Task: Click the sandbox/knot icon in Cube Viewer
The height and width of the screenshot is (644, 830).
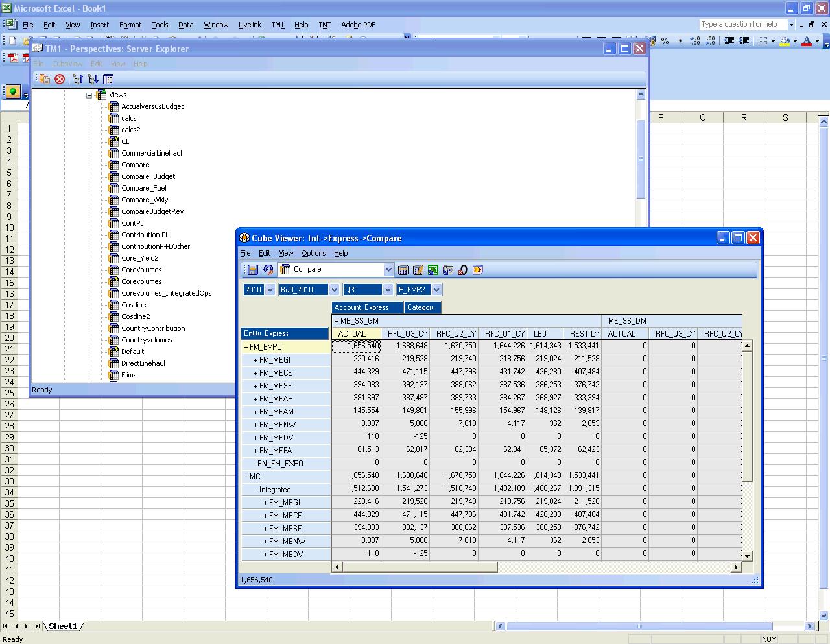Action: [x=463, y=270]
